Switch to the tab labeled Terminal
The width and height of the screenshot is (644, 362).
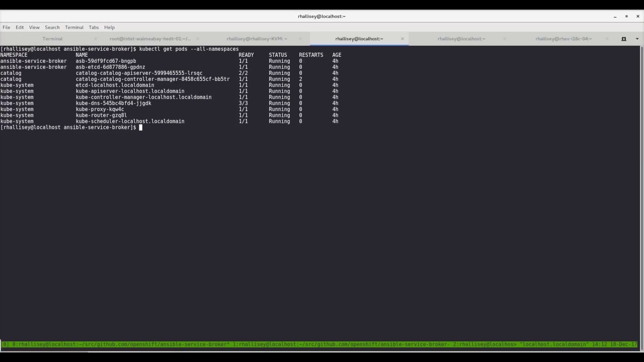[x=52, y=39]
